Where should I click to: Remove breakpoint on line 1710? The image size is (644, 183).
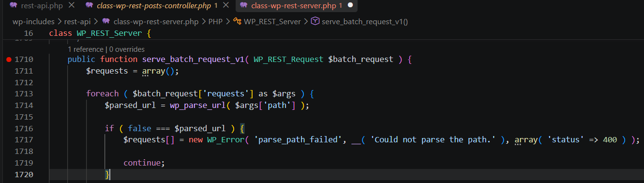(x=8, y=60)
